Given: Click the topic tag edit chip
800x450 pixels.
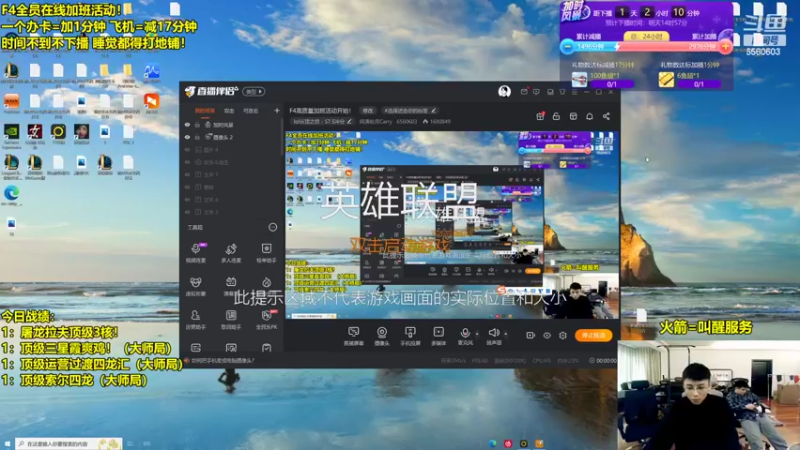Looking at the screenshot, I should point(409,110).
